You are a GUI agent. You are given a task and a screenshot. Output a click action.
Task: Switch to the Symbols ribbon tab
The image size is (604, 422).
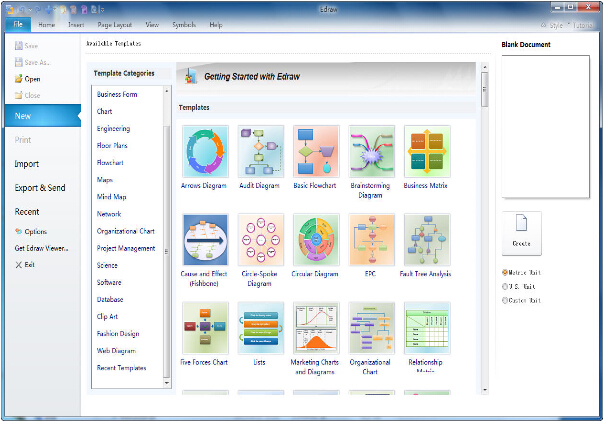point(184,25)
